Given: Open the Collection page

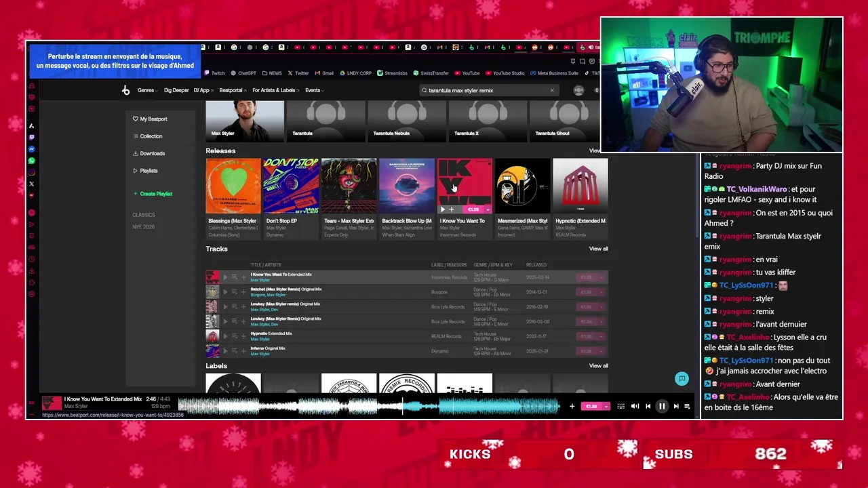Looking at the screenshot, I should (x=148, y=136).
